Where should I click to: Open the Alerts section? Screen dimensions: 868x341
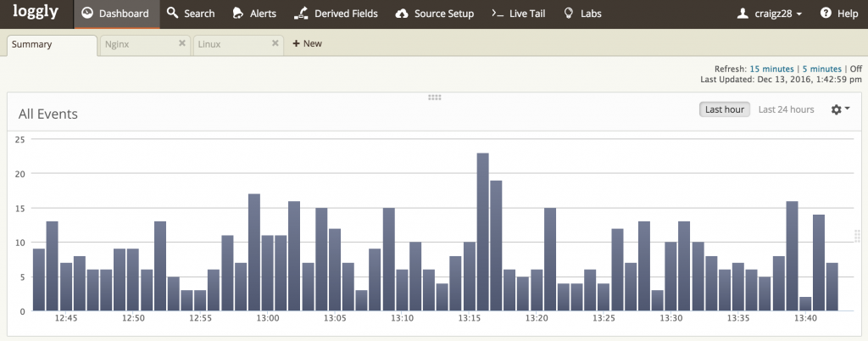[x=254, y=14]
